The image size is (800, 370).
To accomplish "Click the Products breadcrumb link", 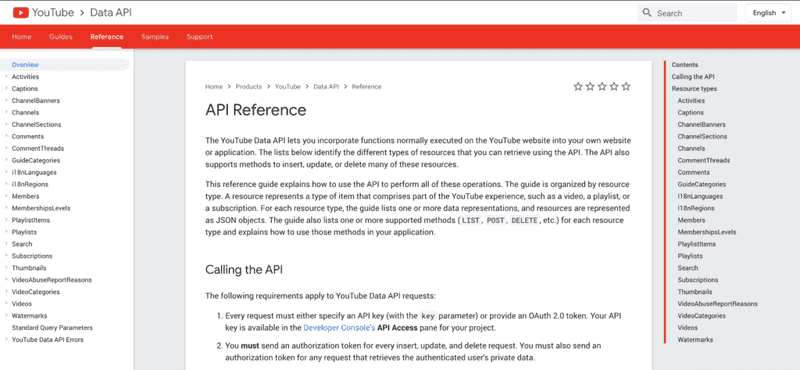I will point(248,87).
